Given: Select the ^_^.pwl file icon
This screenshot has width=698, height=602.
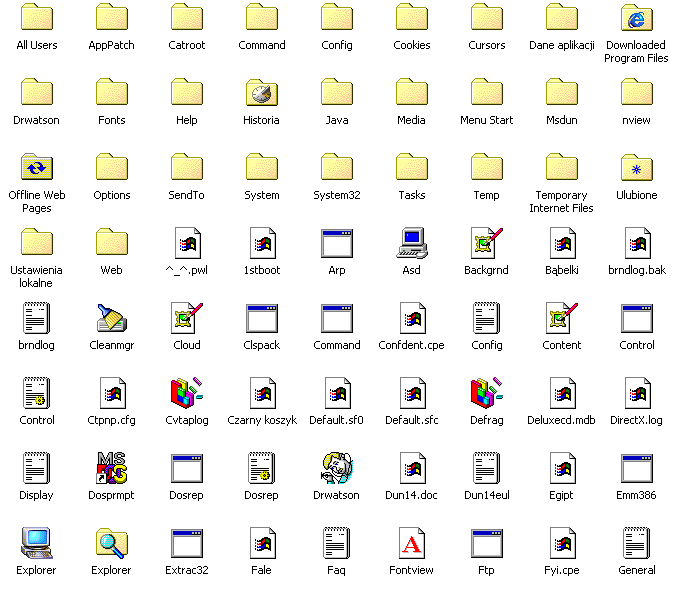Looking at the screenshot, I should tap(187, 243).
